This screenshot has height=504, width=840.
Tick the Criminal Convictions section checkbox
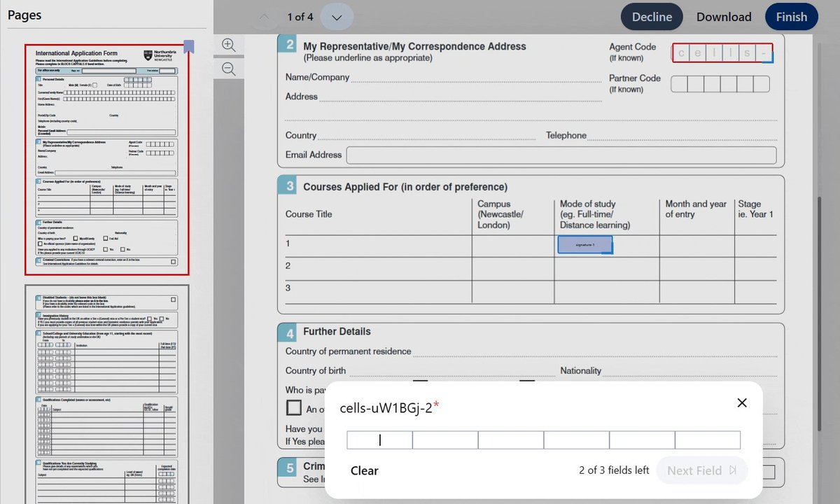point(768,472)
